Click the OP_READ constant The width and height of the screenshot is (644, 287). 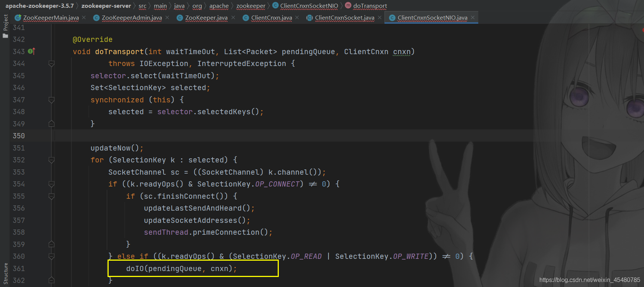(x=306, y=256)
